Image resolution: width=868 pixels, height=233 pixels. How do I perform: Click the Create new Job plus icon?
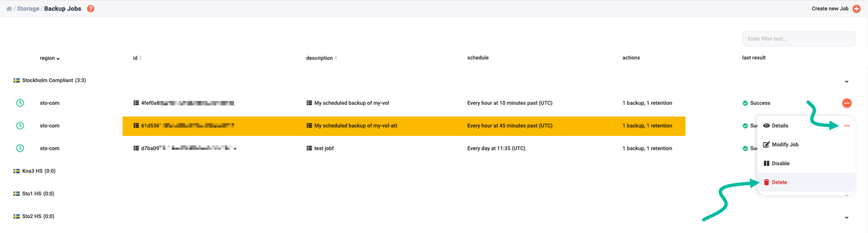coord(856,9)
